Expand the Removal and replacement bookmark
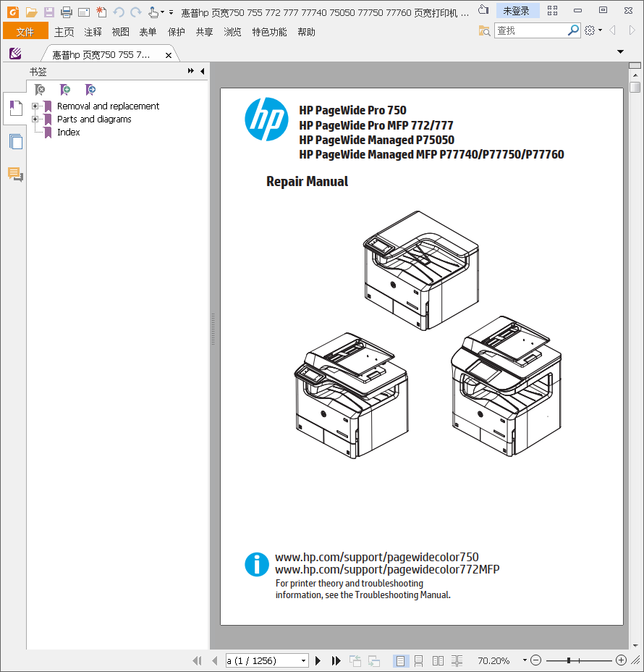This screenshot has height=672, width=644. pos(35,106)
